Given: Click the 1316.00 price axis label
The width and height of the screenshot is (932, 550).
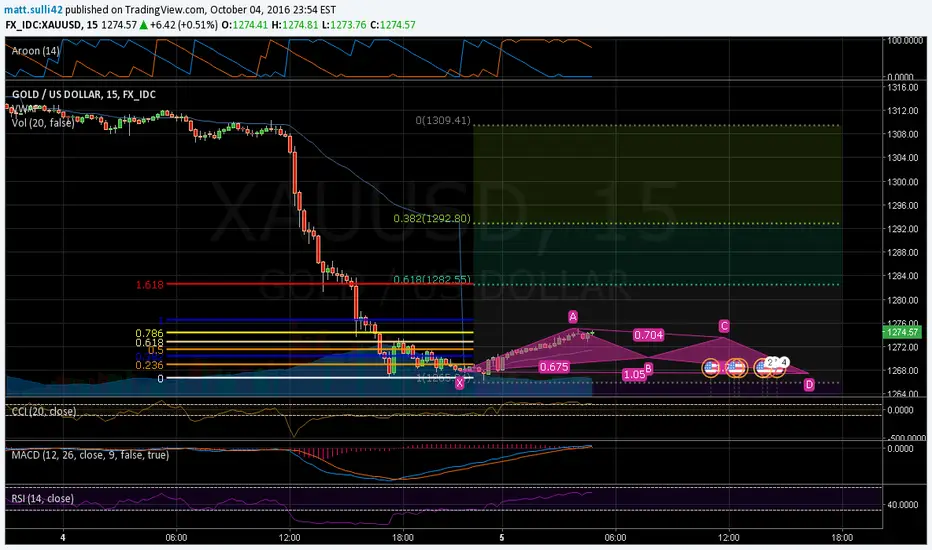Looking at the screenshot, I should click(x=903, y=87).
